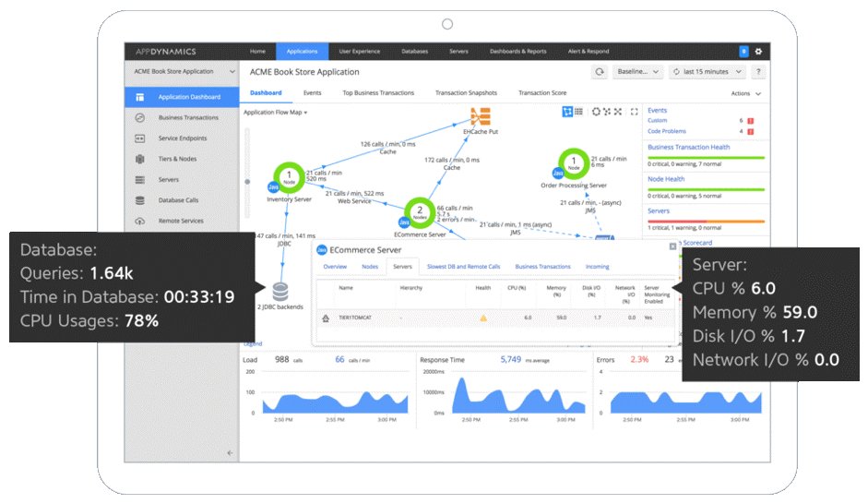Expand the Application Flow Map dropdown

click(275, 113)
